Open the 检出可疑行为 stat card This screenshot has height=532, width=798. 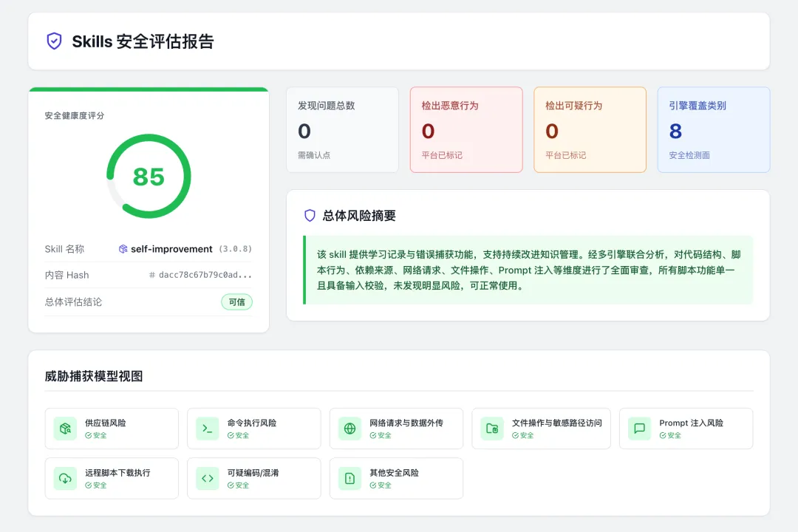click(x=590, y=130)
